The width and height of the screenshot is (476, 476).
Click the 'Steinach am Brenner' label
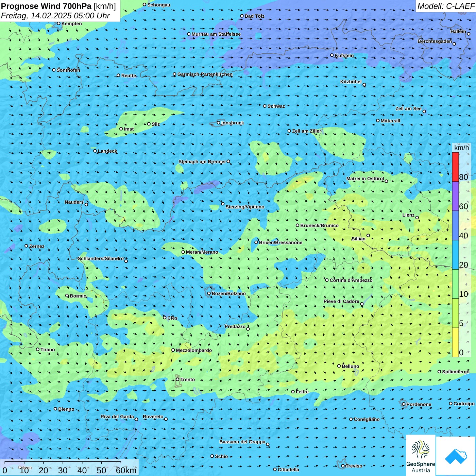[x=202, y=161]
